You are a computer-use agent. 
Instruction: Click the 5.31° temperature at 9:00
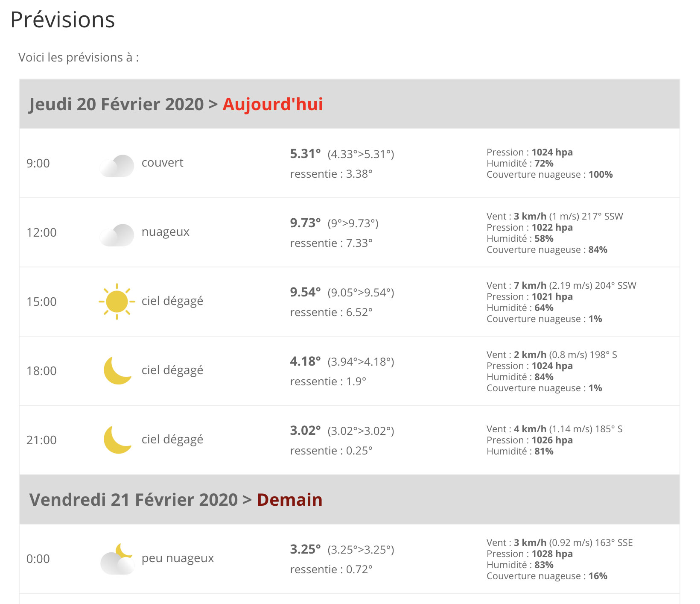[x=305, y=154]
